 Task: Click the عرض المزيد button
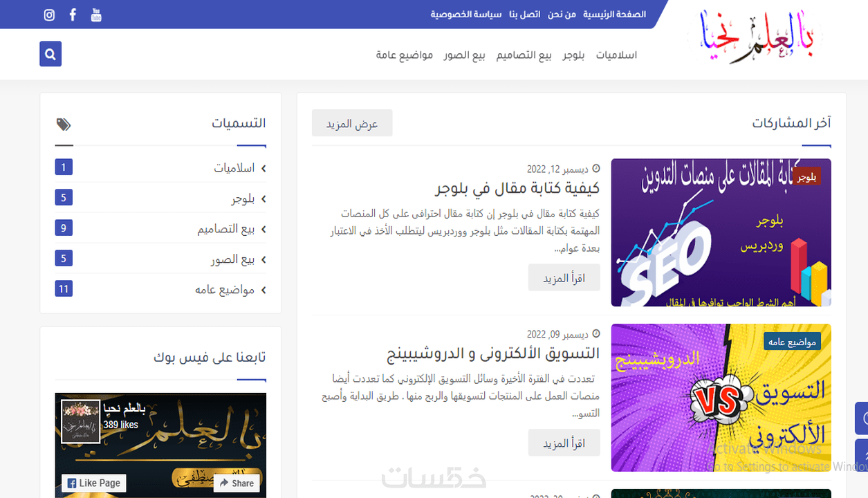coord(352,123)
